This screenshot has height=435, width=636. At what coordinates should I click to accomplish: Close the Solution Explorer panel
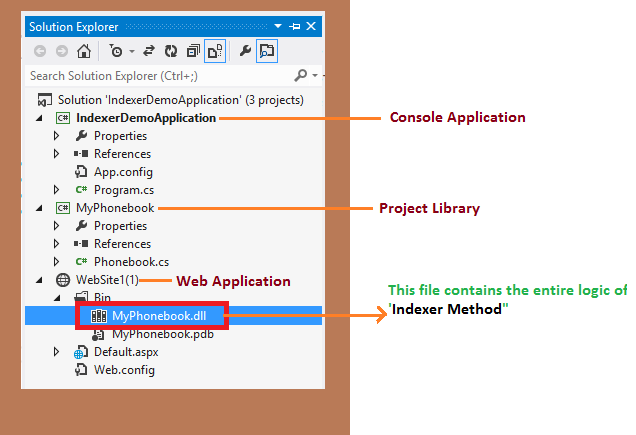point(311,26)
